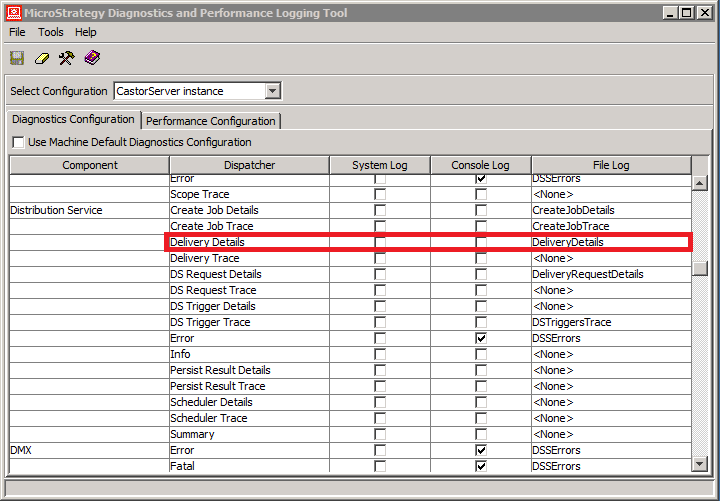Open the hammer and pick tools icon
This screenshot has width=720, height=501.
tap(66, 58)
